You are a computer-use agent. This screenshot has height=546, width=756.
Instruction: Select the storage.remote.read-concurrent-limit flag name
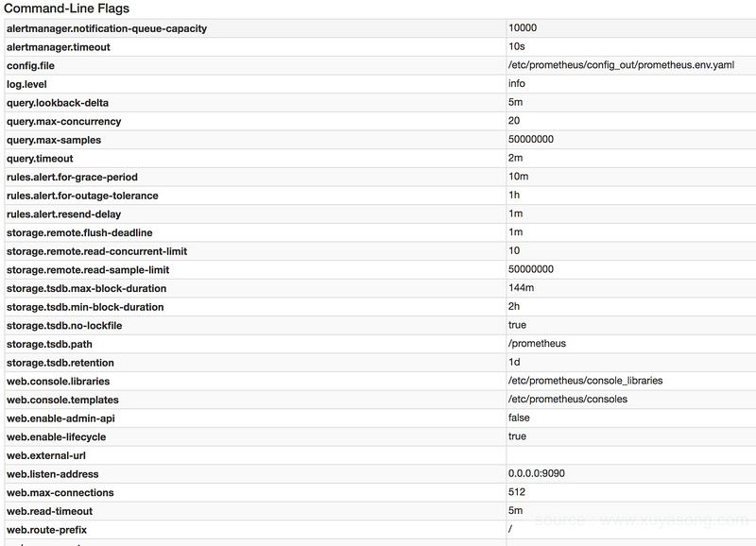click(99, 251)
